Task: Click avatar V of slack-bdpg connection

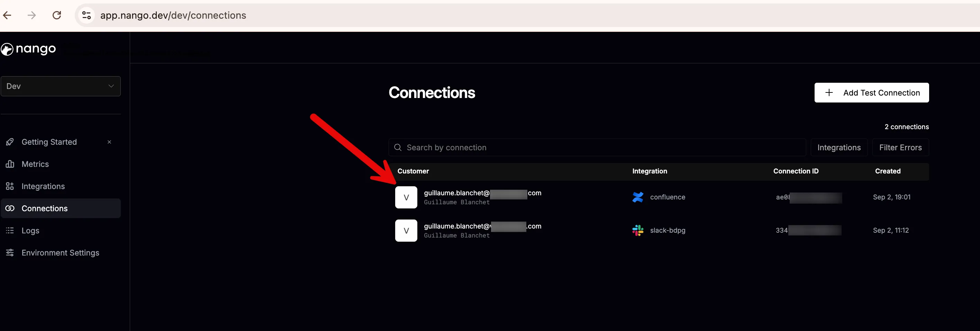Action: (406, 231)
